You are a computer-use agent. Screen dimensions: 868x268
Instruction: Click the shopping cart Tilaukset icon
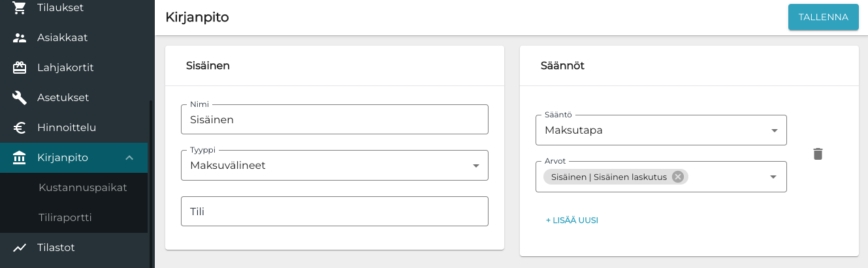pos(20,8)
